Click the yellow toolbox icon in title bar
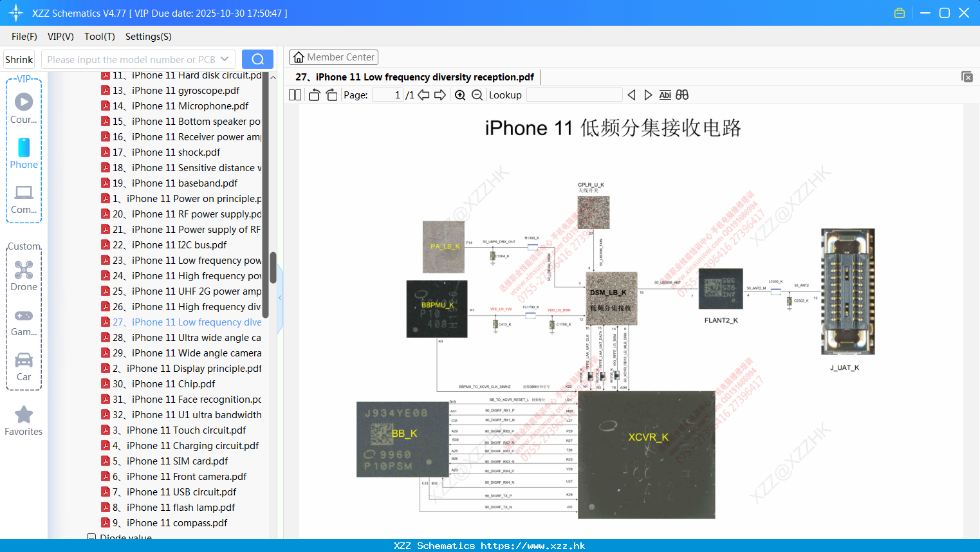This screenshot has height=552, width=980. coord(900,13)
